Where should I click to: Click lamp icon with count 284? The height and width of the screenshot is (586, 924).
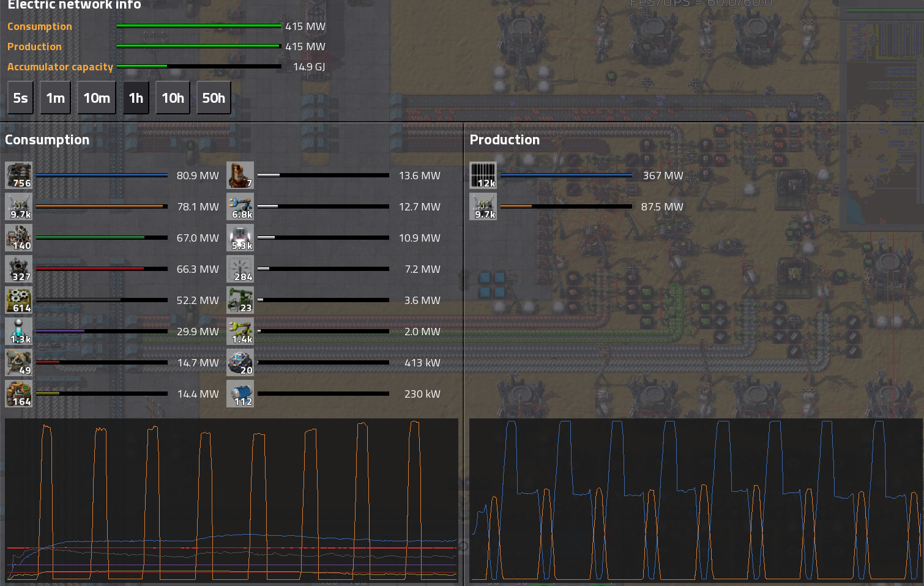240,269
